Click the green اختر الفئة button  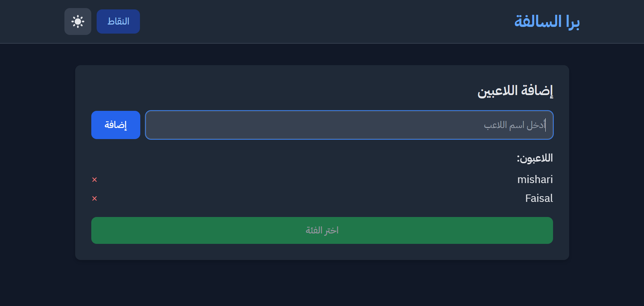pos(322,230)
